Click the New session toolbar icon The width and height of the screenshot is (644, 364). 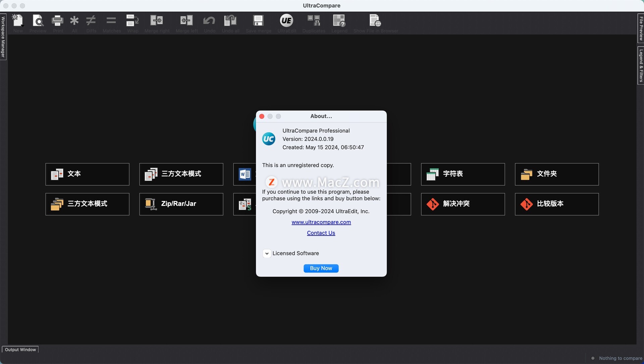(18, 21)
